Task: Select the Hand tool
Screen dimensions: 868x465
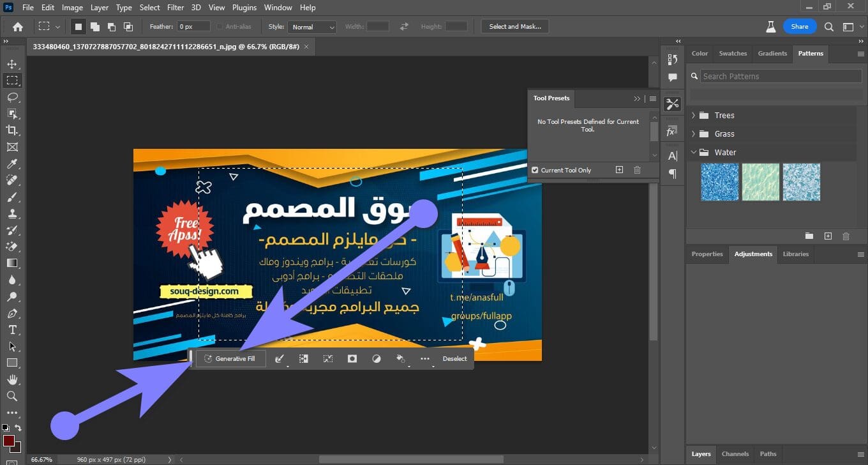Action: [x=12, y=379]
